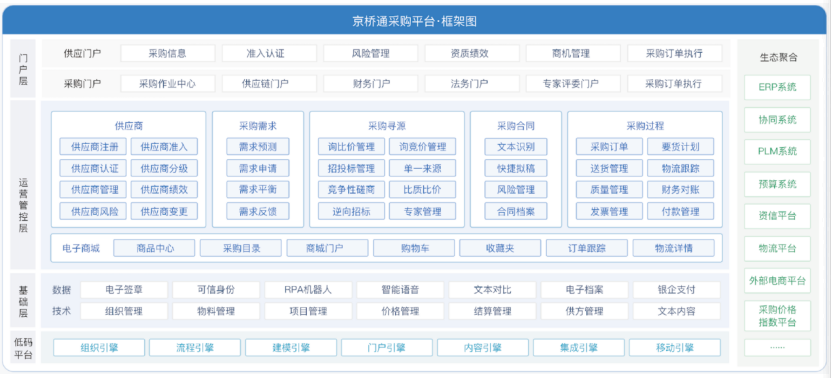This screenshot has width=831, height=378.
Task: Open the 询竞价管理 box
Action: pos(422,146)
